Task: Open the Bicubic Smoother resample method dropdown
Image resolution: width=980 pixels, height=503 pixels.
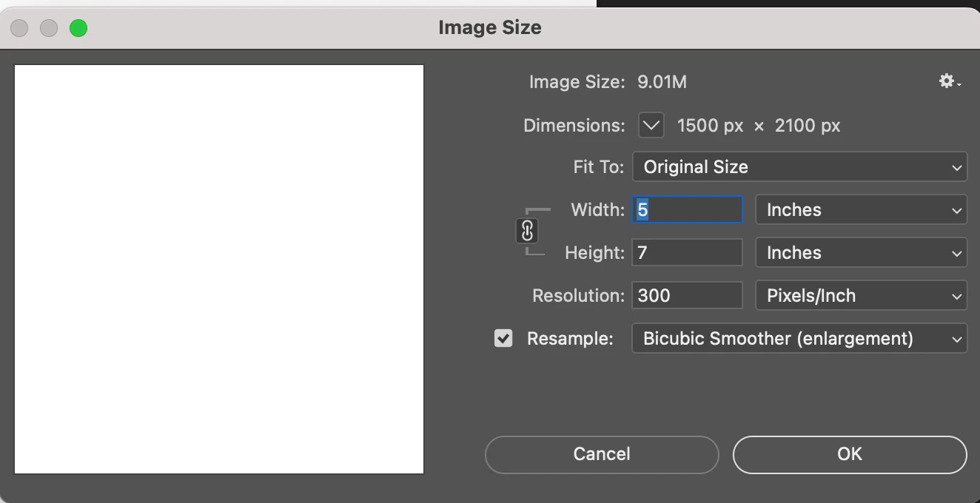Action: tap(799, 339)
